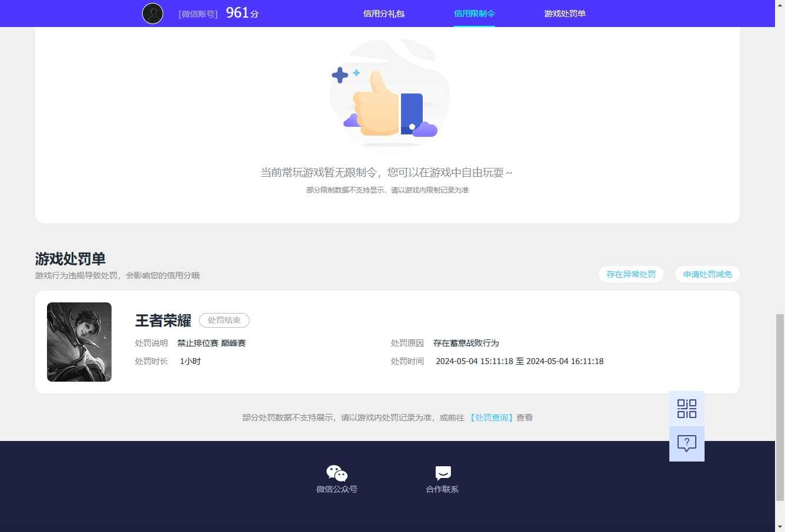Open the user avatar in header
Viewport: 785px width, 532px height.
[x=153, y=13]
